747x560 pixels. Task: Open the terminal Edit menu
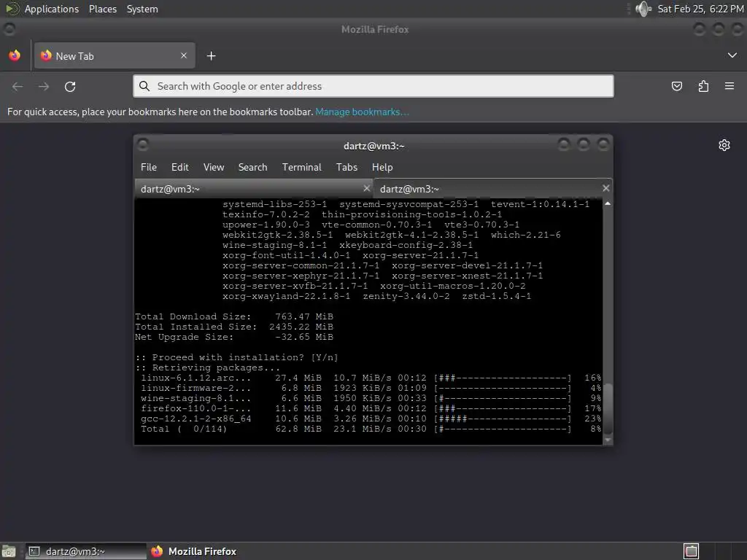coord(179,167)
